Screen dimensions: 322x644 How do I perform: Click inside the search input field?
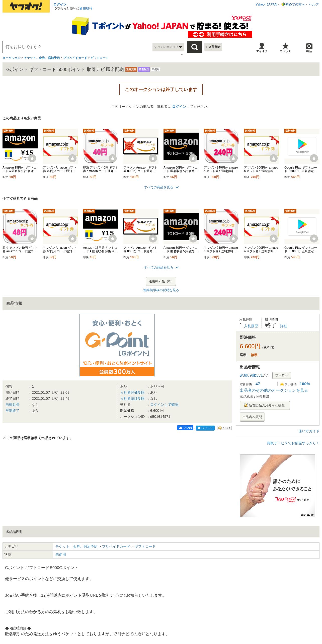[x=78, y=47]
